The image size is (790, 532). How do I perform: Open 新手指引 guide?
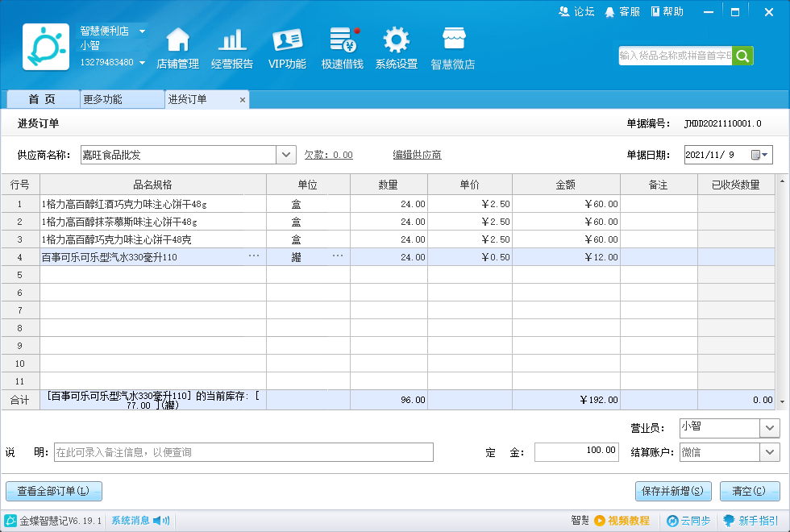point(750,521)
